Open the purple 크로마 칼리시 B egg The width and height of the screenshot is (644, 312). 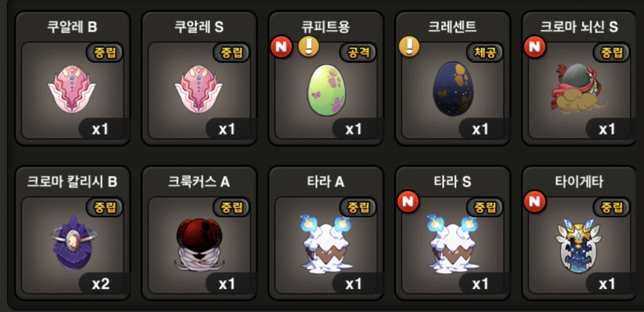pyautogui.click(x=73, y=242)
